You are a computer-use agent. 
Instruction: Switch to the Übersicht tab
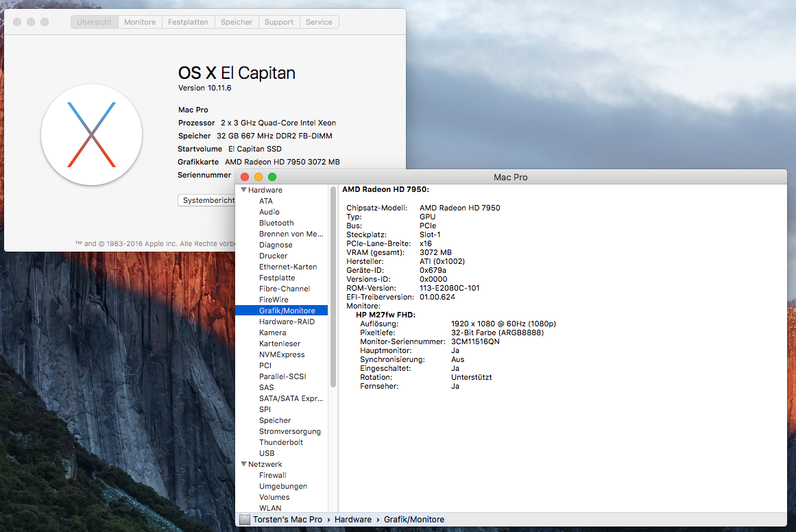point(95,22)
